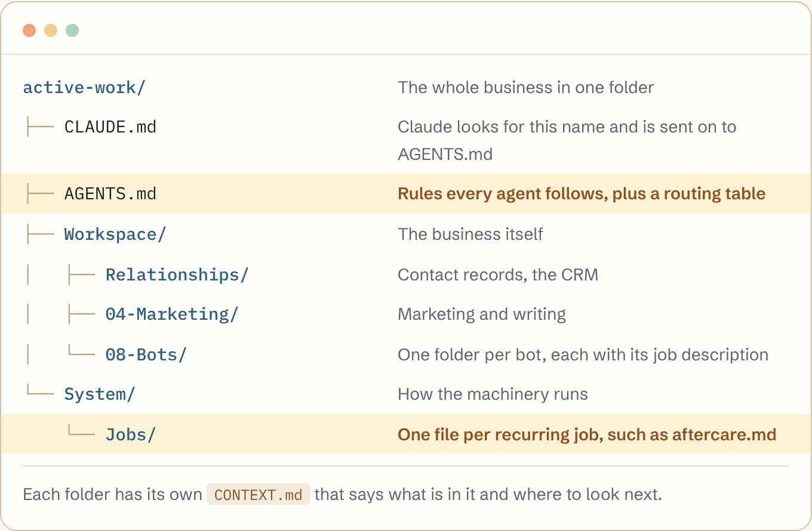Click the text "Contact records, the CRM"
The image size is (812, 531).
tap(498, 274)
